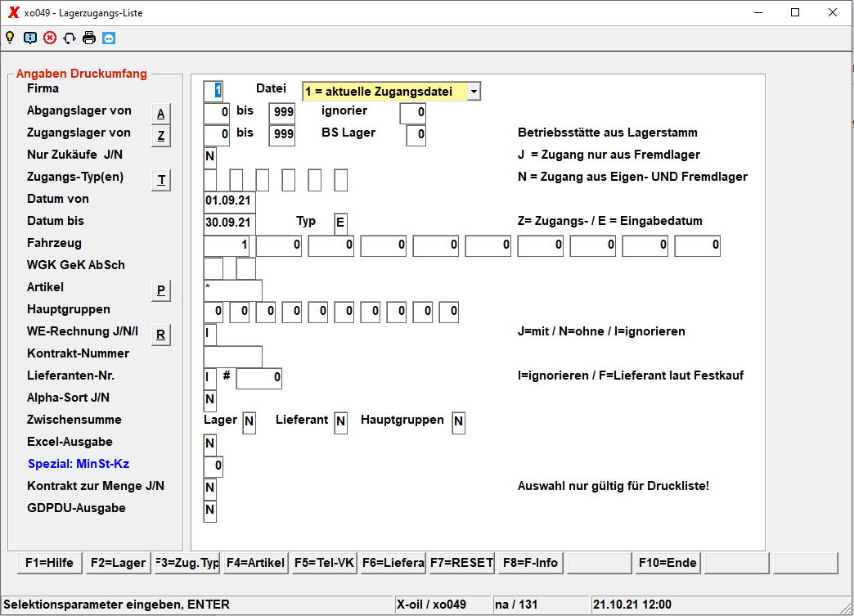The height and width of the screenshot is (616, 854).
Task: Click the F7=RESET button
Action: (461, 563)
